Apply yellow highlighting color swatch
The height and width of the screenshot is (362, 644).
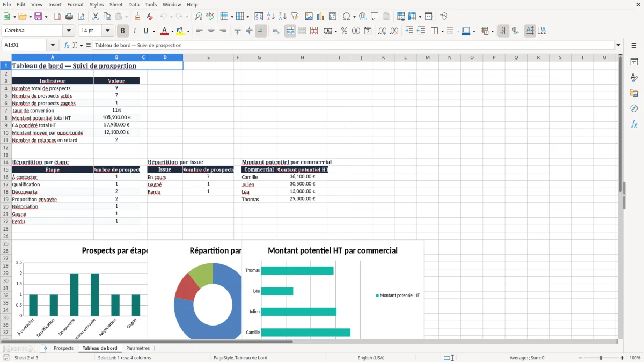[x=181, y=31]
